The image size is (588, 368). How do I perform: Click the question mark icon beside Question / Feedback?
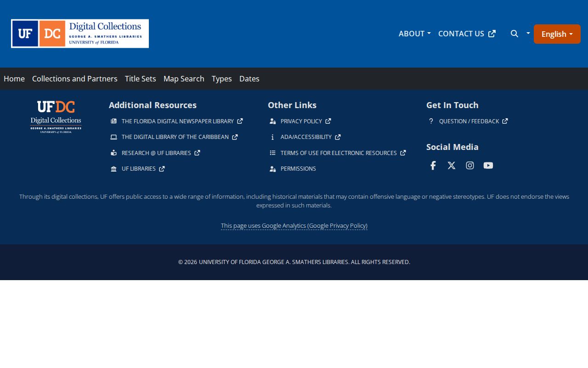click(x=431, y=121)
